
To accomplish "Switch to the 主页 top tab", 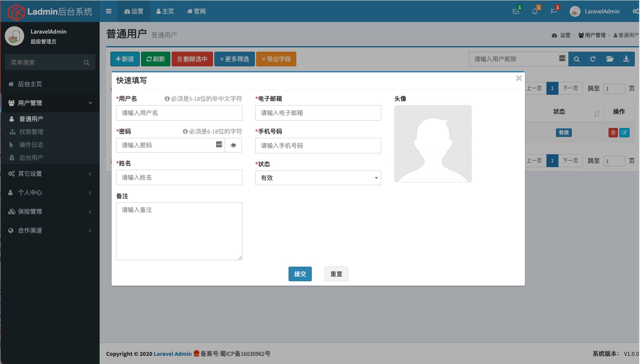I will pyautogui.click(x=165, y=11).
